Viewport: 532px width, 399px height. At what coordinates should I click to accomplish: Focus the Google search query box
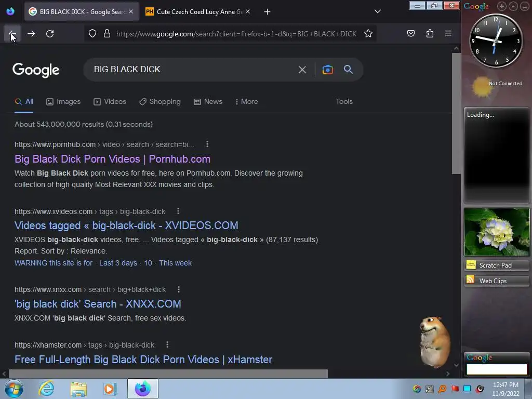(x=193, y=69)
